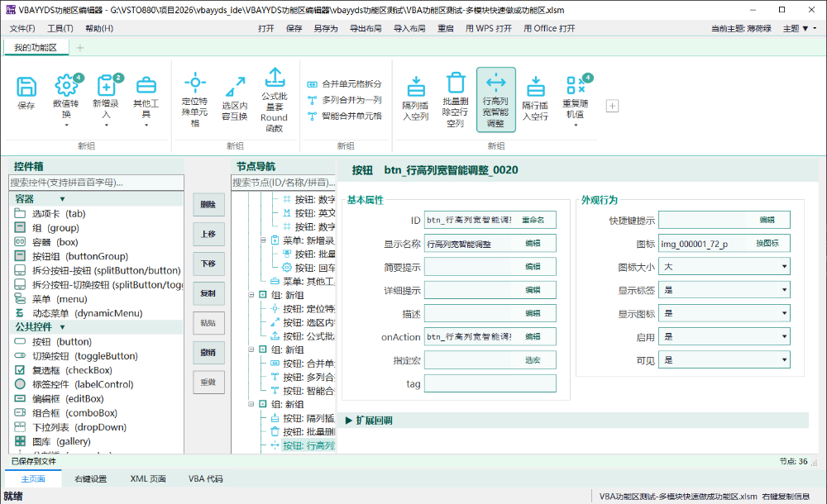Click the 上移 button
The width and height of the screenshot is (827, 504).
[x=208, y=234]
